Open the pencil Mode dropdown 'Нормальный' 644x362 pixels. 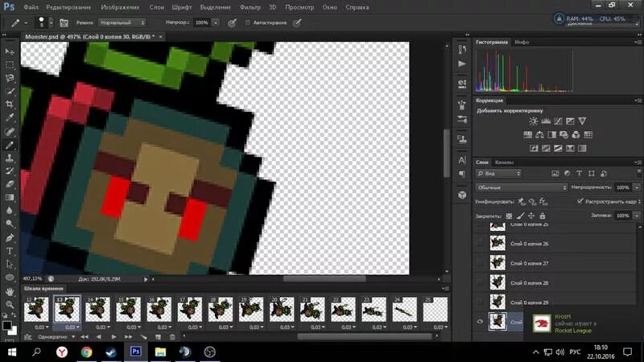click(x=122, y=23)
